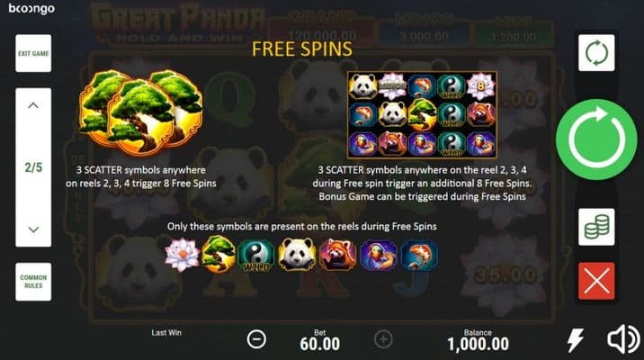Viewport: 644px width, 360px height.
Task: Click the yin-yang Wild symbol icon
Action: (x=255, y=256)
